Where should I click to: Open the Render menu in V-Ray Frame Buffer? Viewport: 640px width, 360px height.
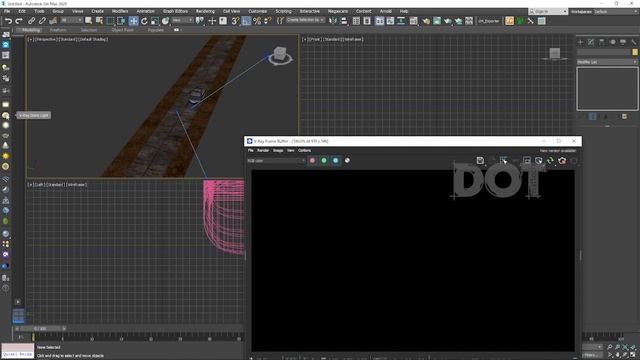pyautogui.click(x=263, y=151)
